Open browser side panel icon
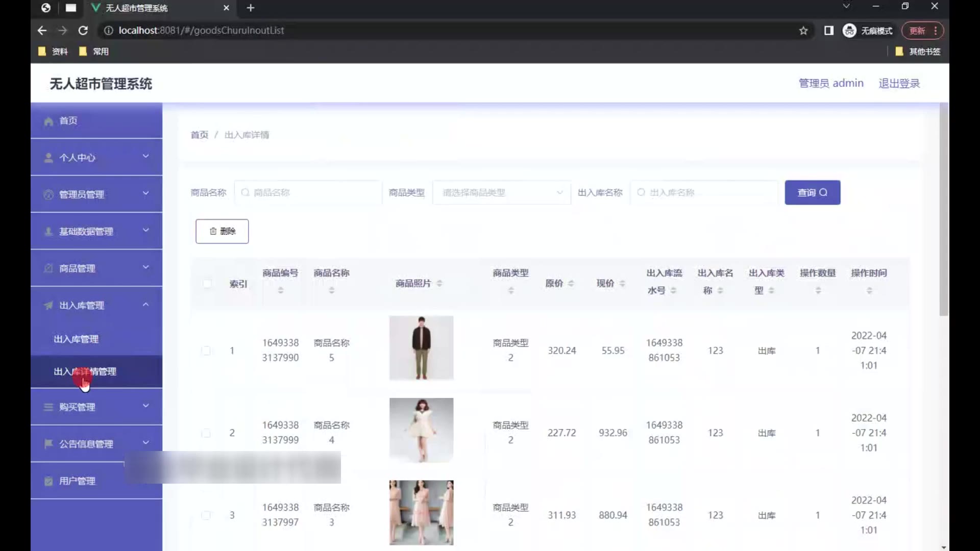This screenshot has width=980, height=551. tap(829, 31)
